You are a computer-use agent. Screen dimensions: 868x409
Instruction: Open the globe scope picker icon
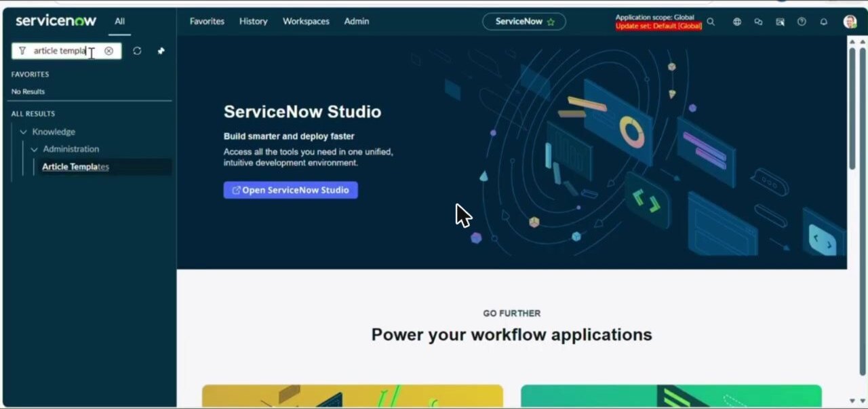click(x=737, y=22)
